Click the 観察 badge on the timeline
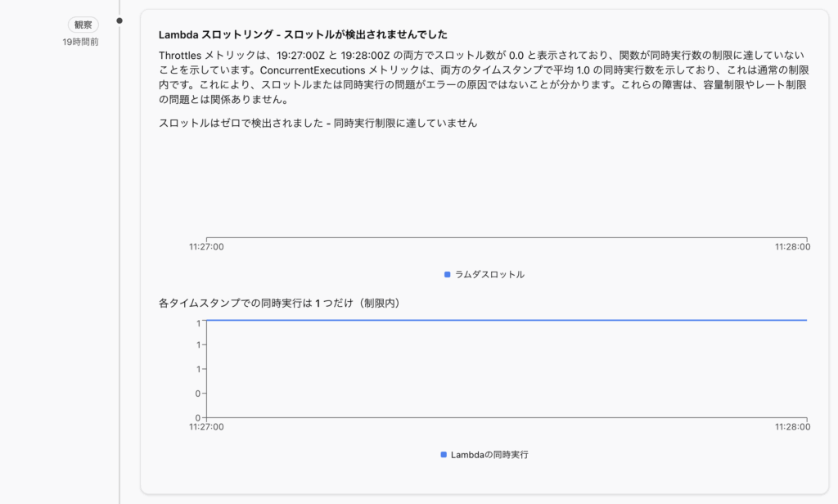The height and width of the screenshot is (504, 838). point(83,25)
